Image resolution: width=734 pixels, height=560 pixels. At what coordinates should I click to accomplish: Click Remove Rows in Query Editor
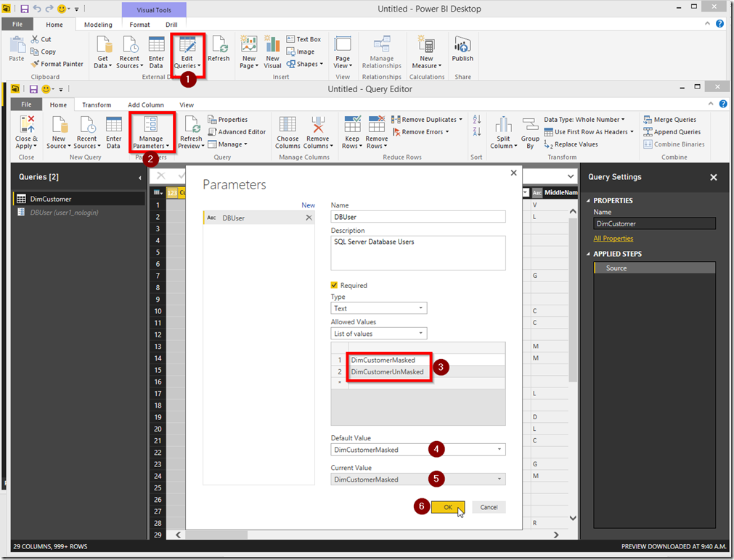click(x=376, y=133)
